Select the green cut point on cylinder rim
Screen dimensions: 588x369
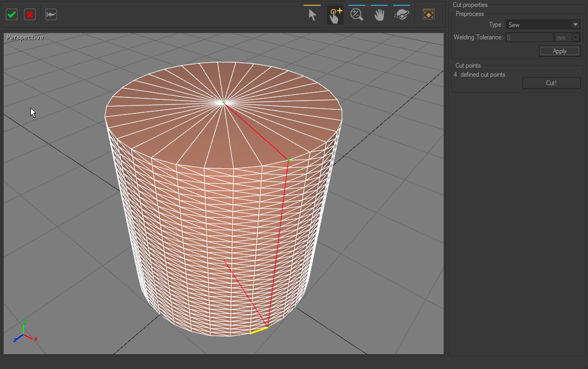pos(289,160)
